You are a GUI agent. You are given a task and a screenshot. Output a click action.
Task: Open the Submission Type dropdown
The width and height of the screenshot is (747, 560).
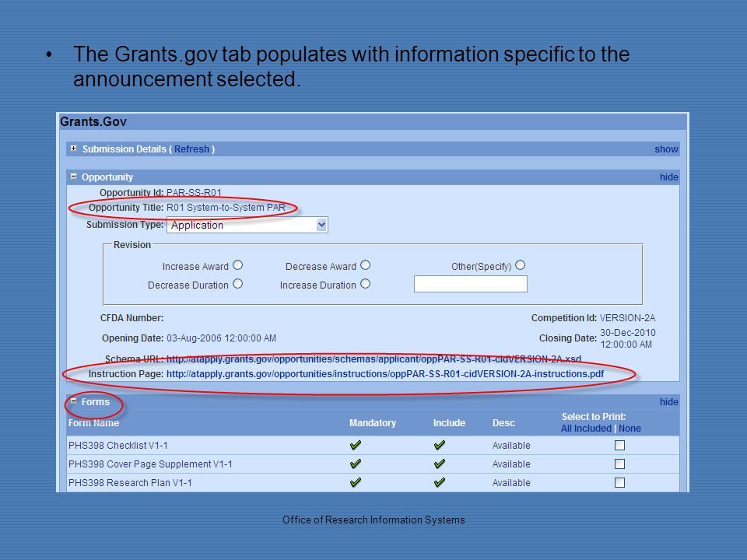(x=247, y=225)
